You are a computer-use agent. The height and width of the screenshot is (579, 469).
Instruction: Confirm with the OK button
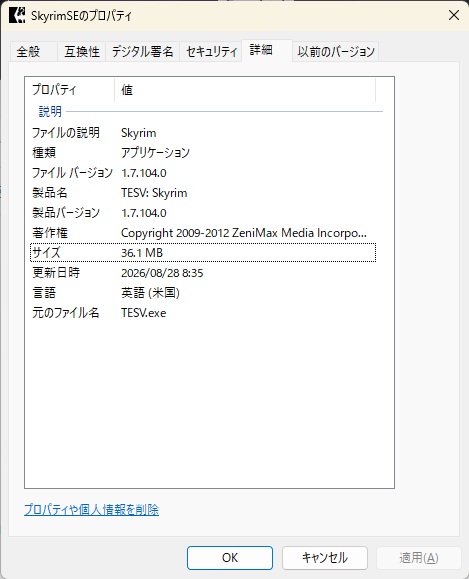click(x=230, y=558)
